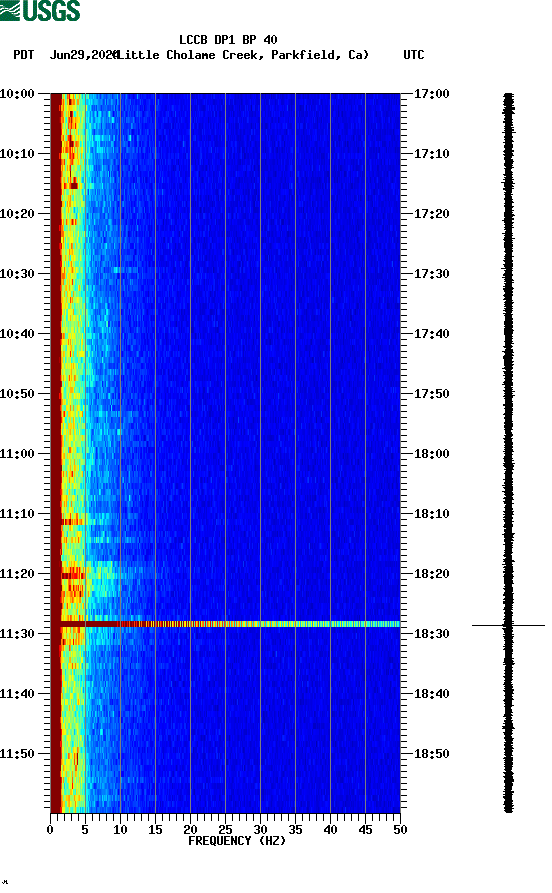Click the 5 Hz frequency tick label

85,830
